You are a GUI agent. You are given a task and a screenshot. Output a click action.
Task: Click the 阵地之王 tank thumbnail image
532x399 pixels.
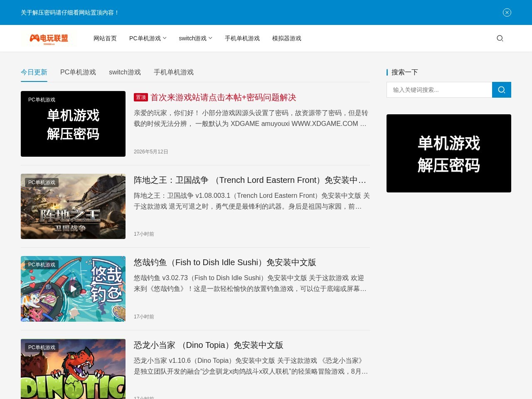(73, 206)
